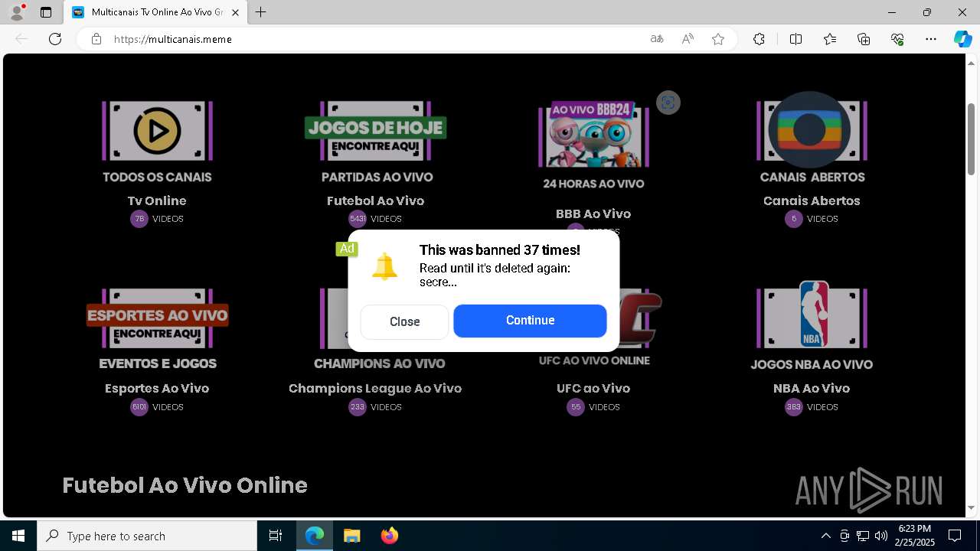Open Browser essentials heart icon
The height and width of the screenshot is (551, 980).
897,39
